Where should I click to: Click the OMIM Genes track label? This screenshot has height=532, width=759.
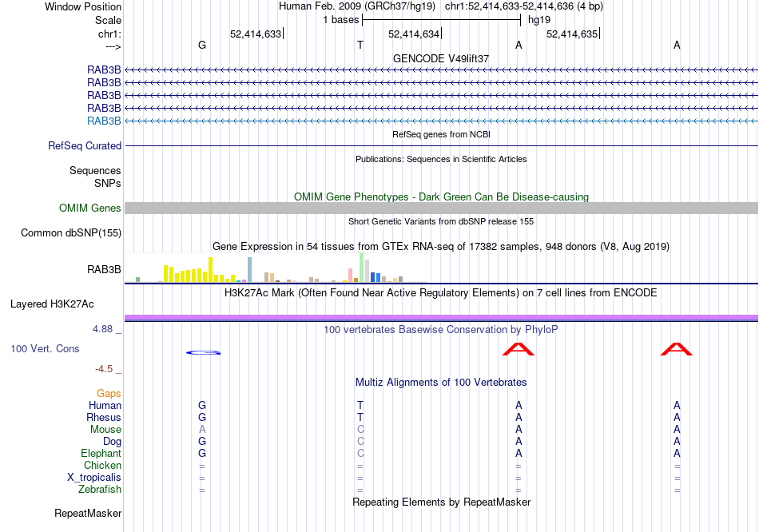tap(89, 208)
